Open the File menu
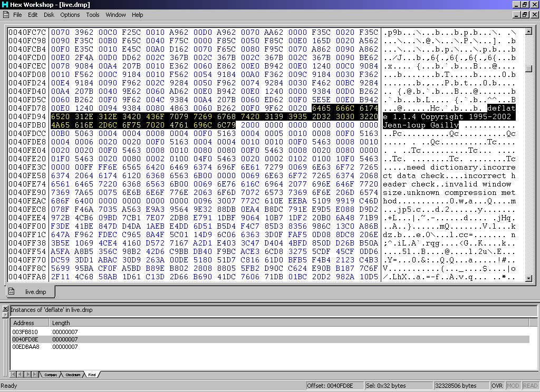The height and width of the screenshot is (392, 540). pyautogui.click(x=17, y=15)
